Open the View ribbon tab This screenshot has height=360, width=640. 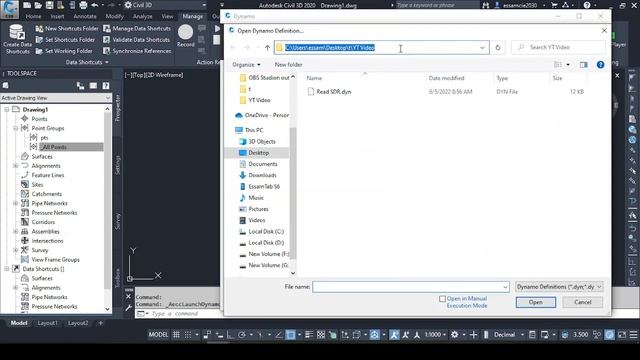167,16
